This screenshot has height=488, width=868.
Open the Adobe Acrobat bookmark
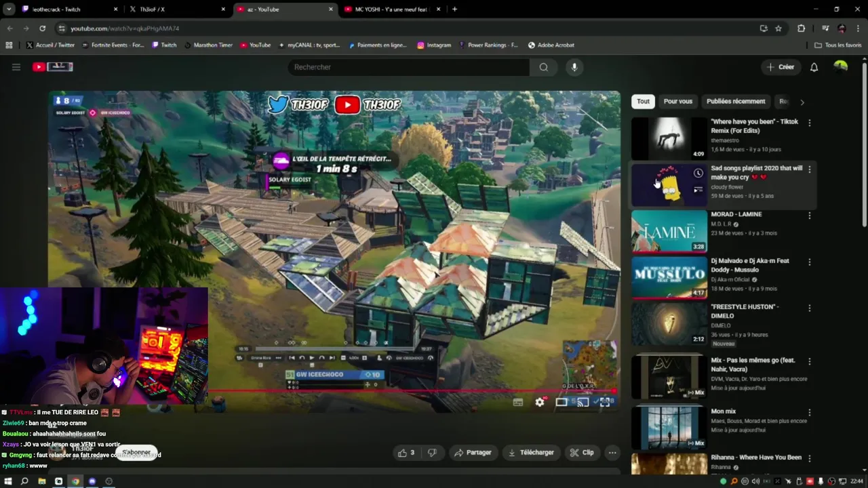point(551,45)
